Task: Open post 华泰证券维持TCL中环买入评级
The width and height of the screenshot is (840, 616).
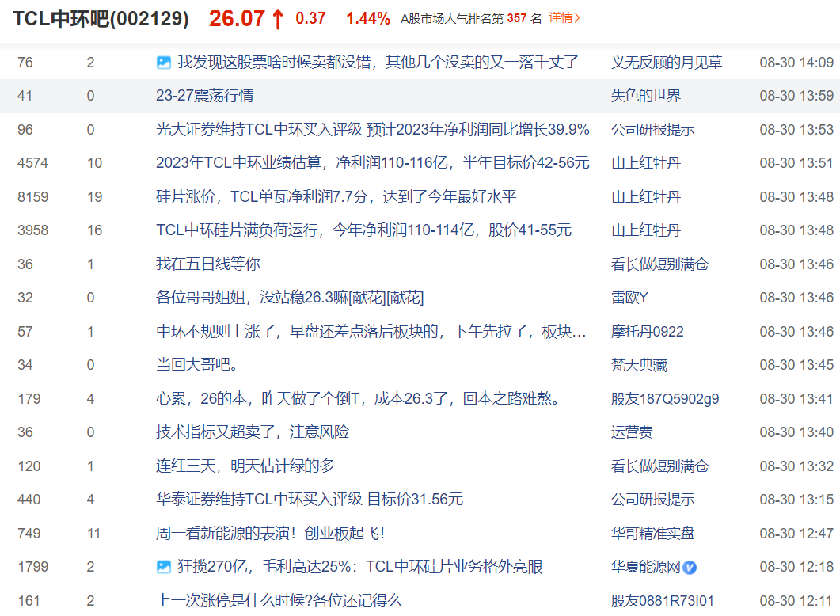Action: (x=309, y=500)
